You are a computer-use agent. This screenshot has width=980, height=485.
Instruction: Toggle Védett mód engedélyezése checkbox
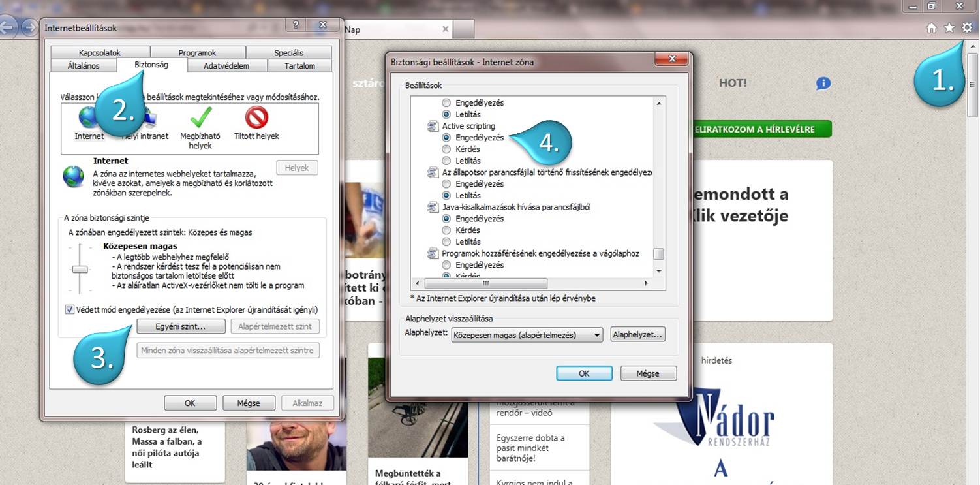(x=70, y=310)
